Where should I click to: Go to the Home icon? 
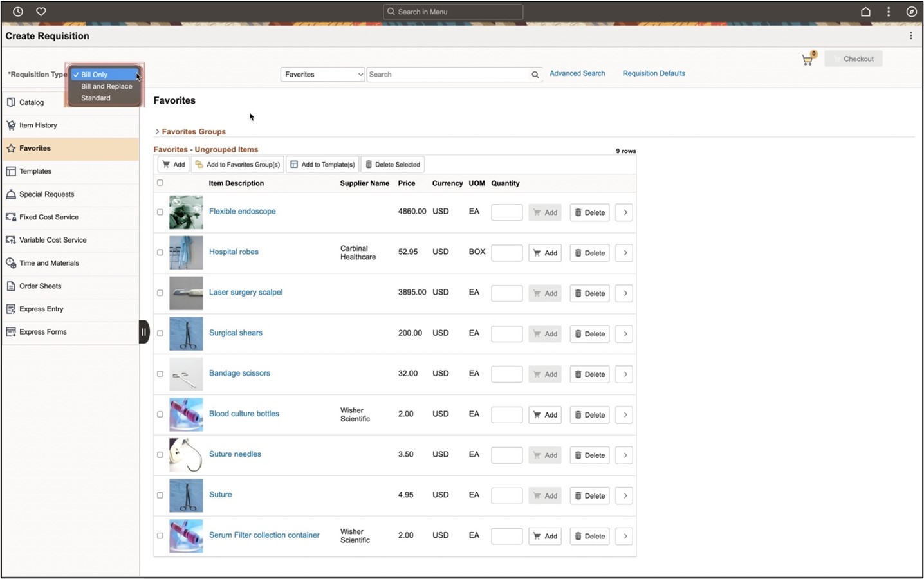point(865,12)
